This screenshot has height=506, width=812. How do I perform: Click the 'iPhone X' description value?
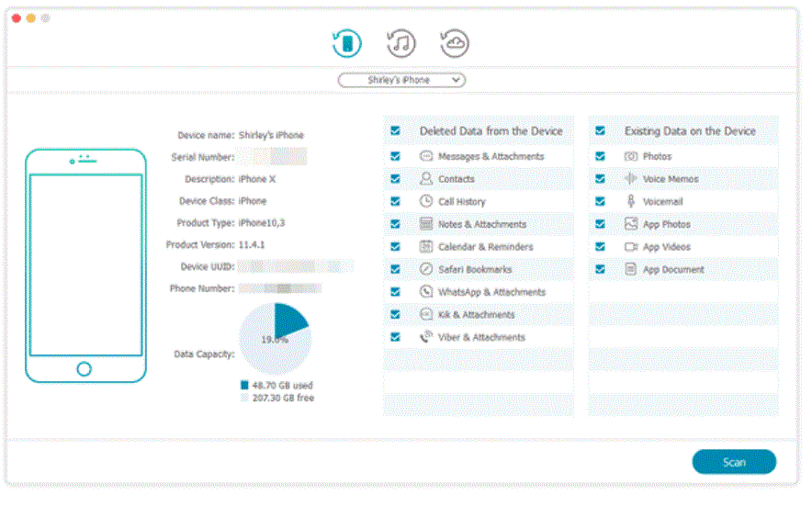(x=257, y=179)
